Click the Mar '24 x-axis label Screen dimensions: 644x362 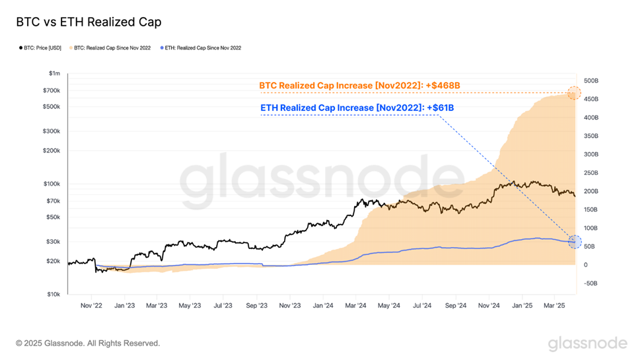point(355,306)
